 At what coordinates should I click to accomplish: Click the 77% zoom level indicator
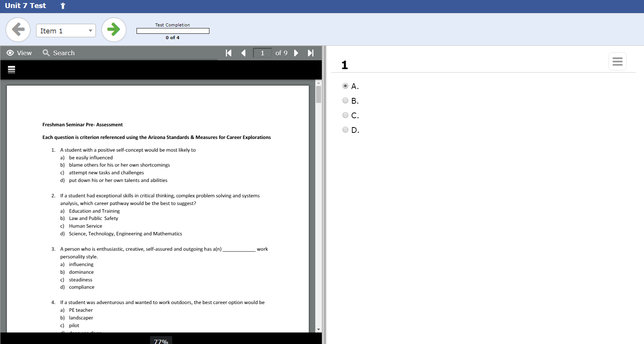pos(161,341)
